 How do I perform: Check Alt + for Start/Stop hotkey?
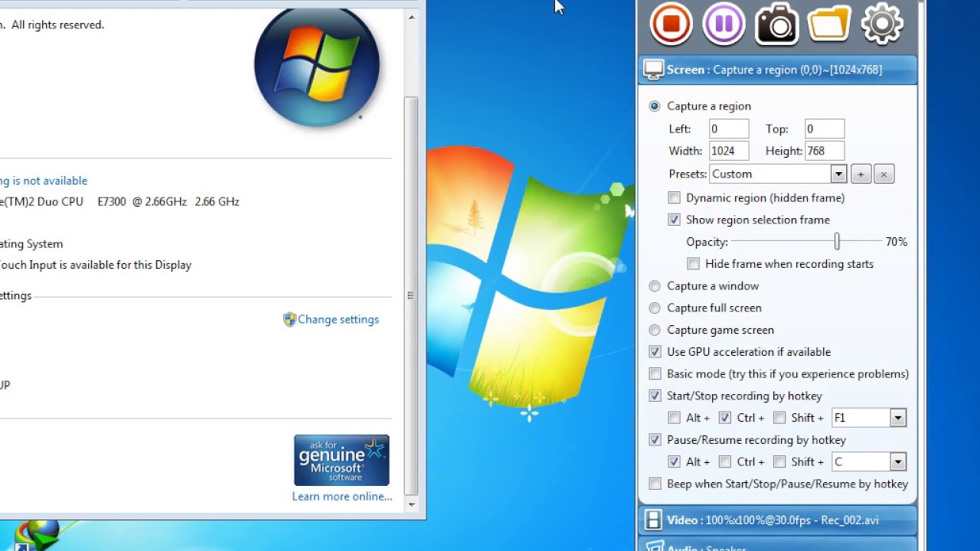(x=674, y=418)
